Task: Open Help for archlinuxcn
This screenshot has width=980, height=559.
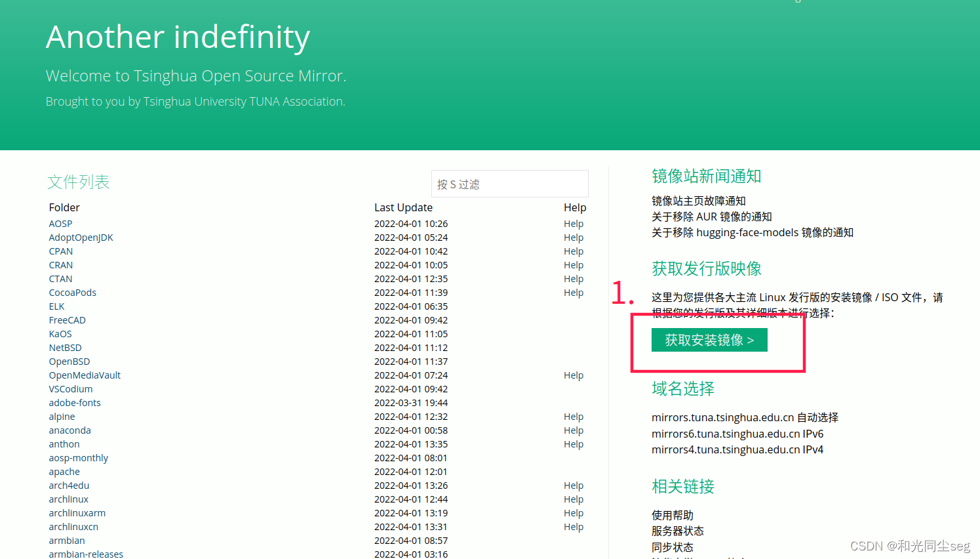Action: pyautogui.click(x=574, y=527)
